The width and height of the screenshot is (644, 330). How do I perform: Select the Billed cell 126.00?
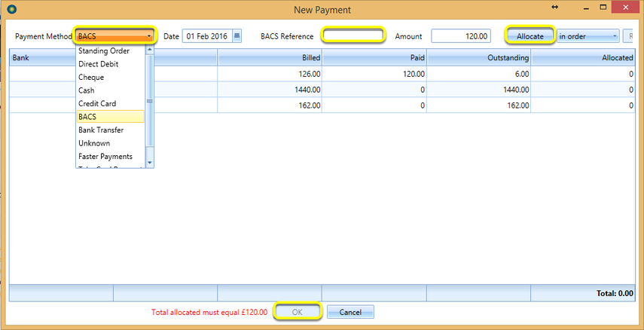(270, 74)
